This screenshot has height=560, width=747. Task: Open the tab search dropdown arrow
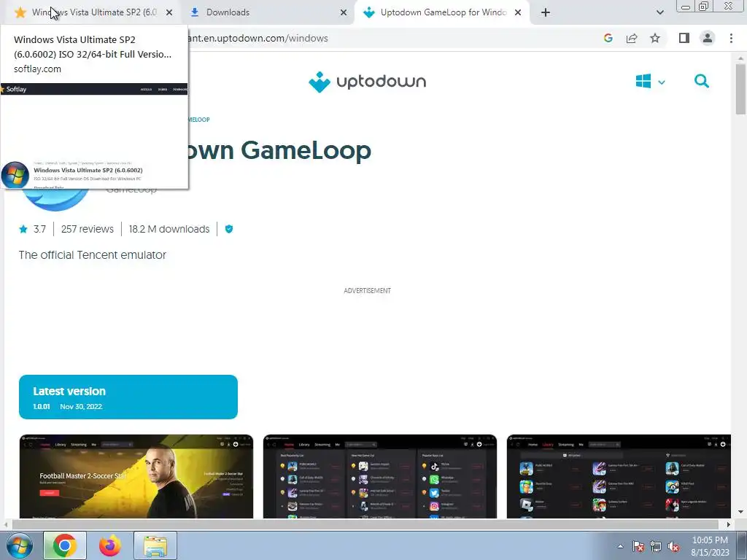(659, 12)
